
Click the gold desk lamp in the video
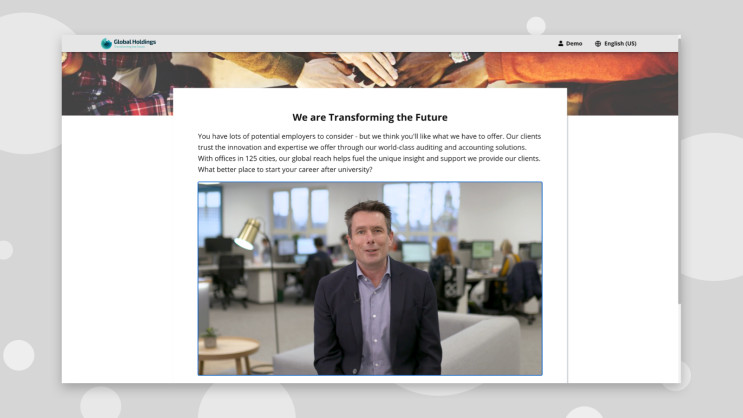[247, 232]
